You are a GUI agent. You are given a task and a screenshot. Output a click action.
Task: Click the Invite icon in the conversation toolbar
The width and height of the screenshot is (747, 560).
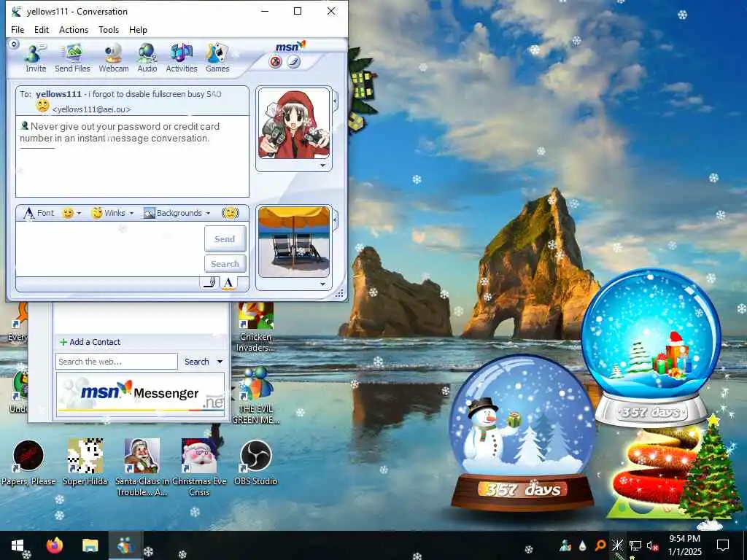(35, 58)
